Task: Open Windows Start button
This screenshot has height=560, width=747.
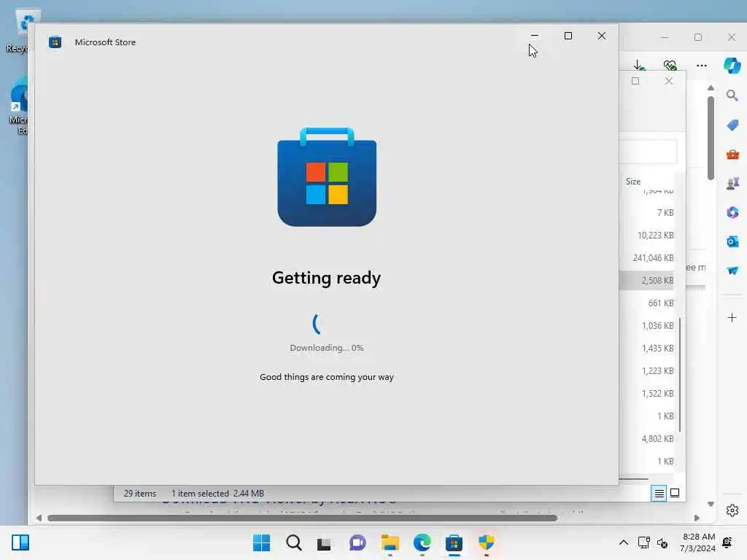Action: pos(262,542)
